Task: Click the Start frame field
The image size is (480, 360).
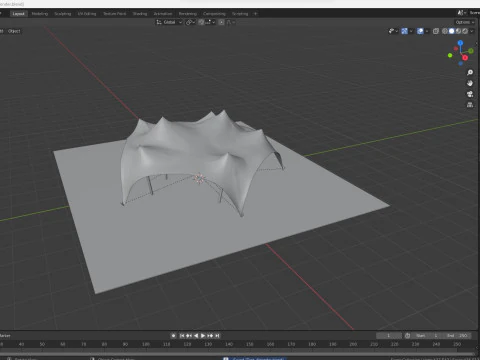Action: [428, 335]
